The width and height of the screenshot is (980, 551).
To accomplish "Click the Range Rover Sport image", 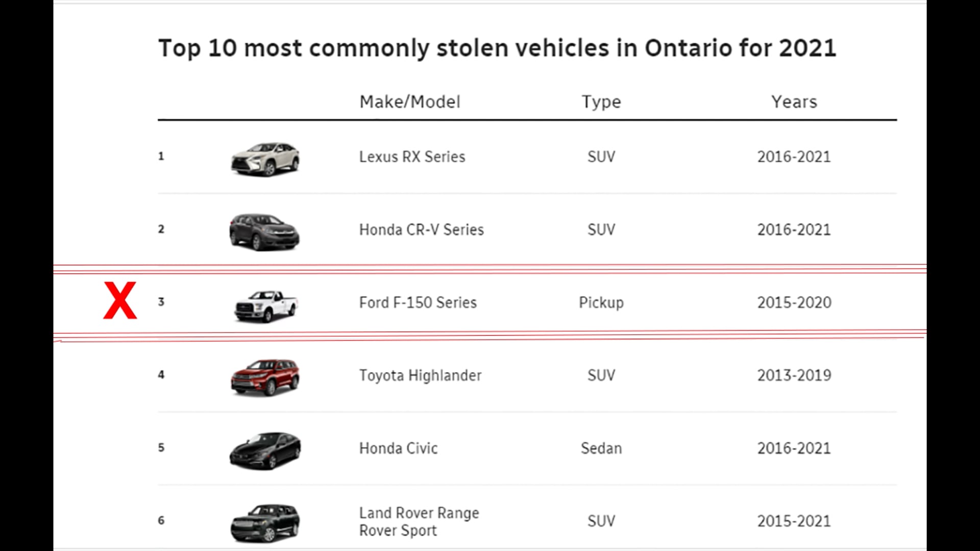I will [265, 523].
